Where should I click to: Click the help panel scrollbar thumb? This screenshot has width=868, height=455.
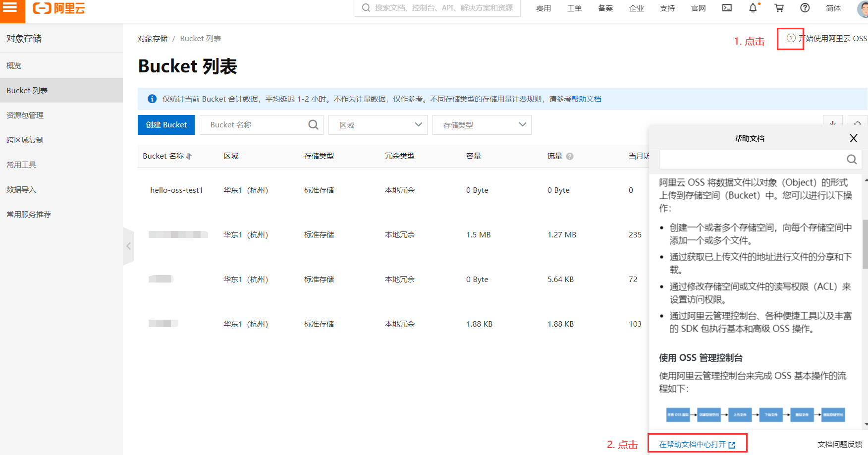[x=865, y=244]
